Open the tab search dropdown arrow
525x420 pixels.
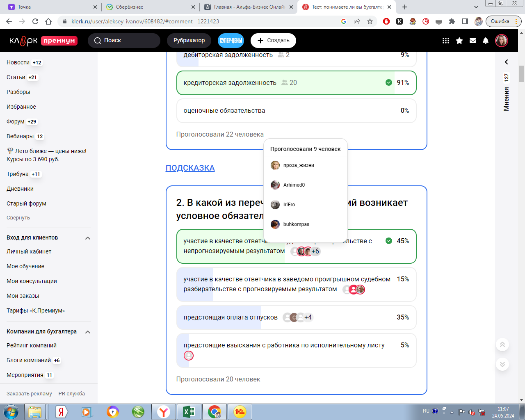pyautogui.click(x=476, y=7)
